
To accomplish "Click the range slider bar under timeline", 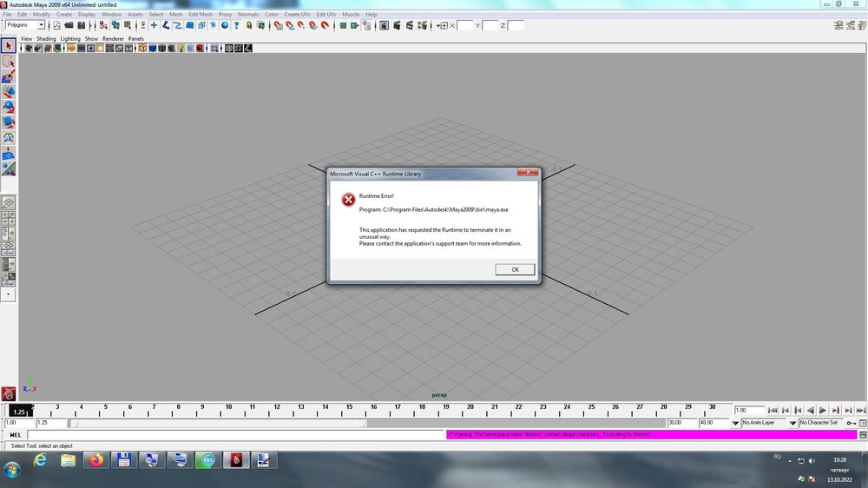I will point(217,423).
